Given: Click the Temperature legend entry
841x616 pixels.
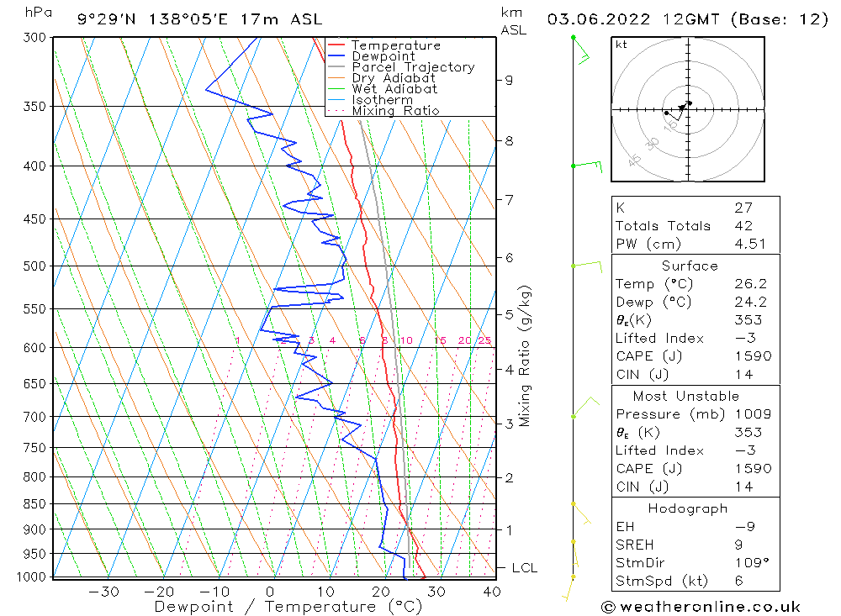Looking at the screenshot, I should (396, 45).
